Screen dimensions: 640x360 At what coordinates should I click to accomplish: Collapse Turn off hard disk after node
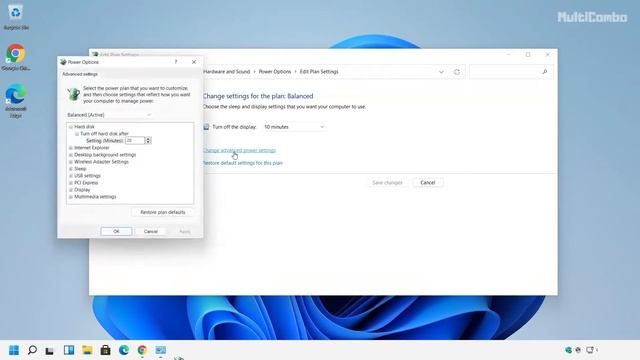click(77, 134)
